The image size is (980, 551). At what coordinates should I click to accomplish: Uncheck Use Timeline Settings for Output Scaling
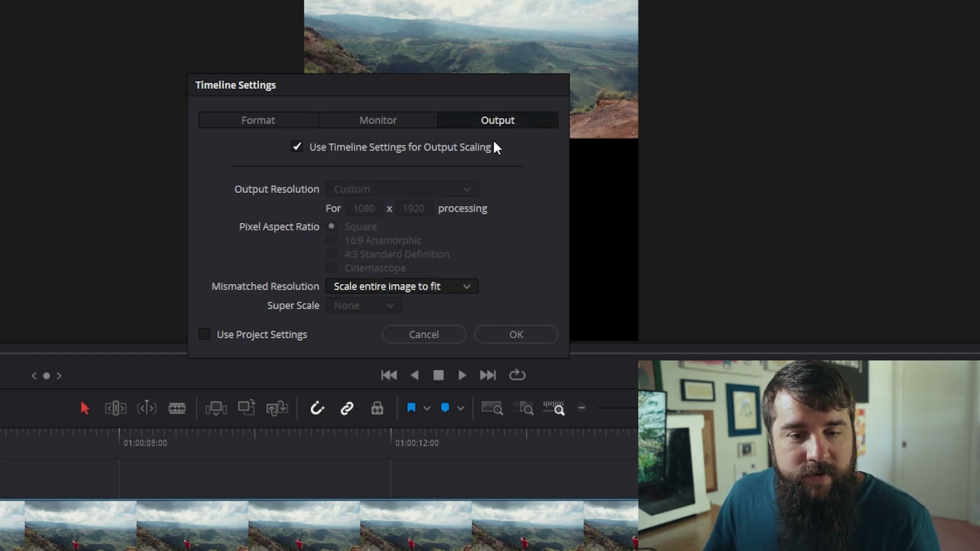pyautogui.click(x=297, y=146)
